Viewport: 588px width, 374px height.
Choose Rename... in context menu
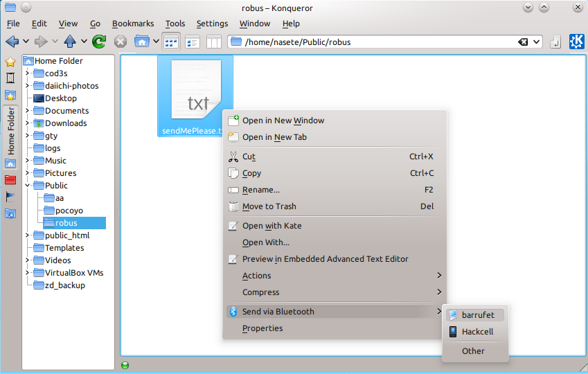pos(334,190)
